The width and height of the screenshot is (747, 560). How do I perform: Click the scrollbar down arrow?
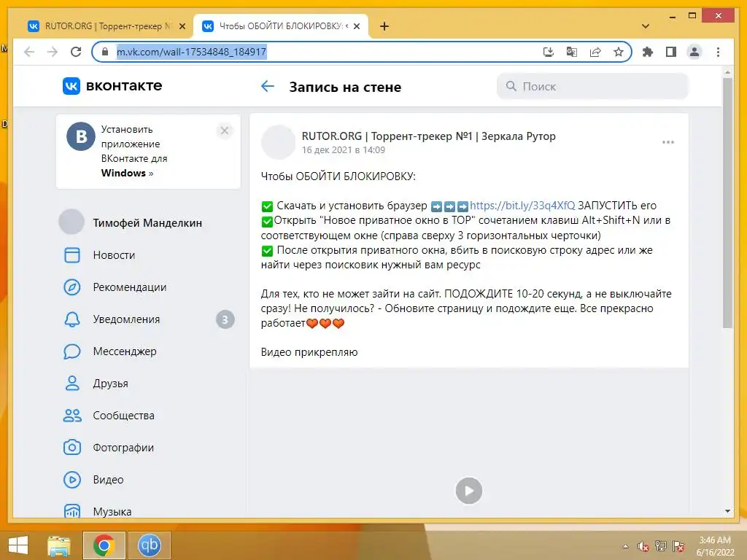[x=727, y=511]
